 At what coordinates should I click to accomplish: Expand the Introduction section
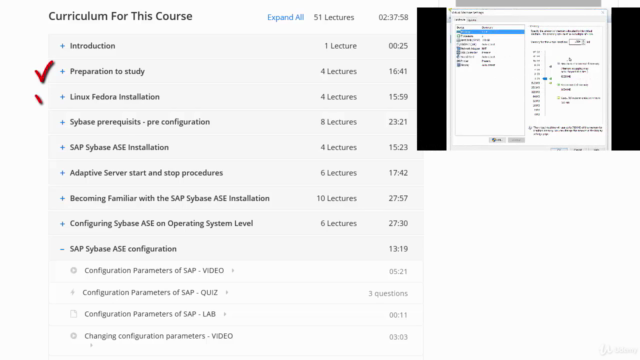(62, 46)
